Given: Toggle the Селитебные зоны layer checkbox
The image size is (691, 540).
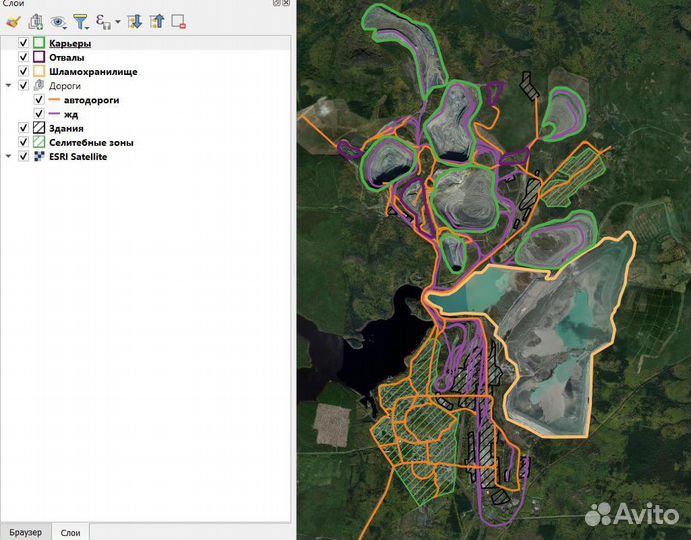Looking at the screenshot, I should (x=23, y=142).
